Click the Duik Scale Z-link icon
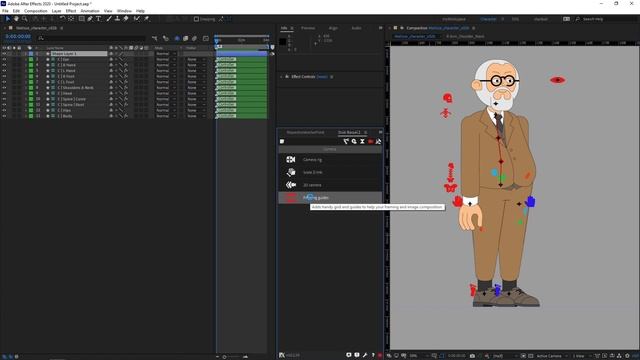The image size is (640, 360). 291,172
